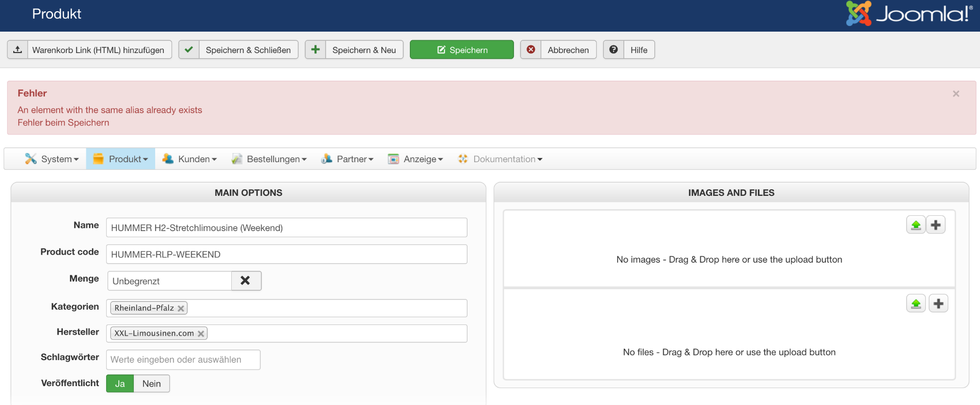980x405 pixels.
Task: Click the Kunden users icon in the menu
Action: pos(168,159)
